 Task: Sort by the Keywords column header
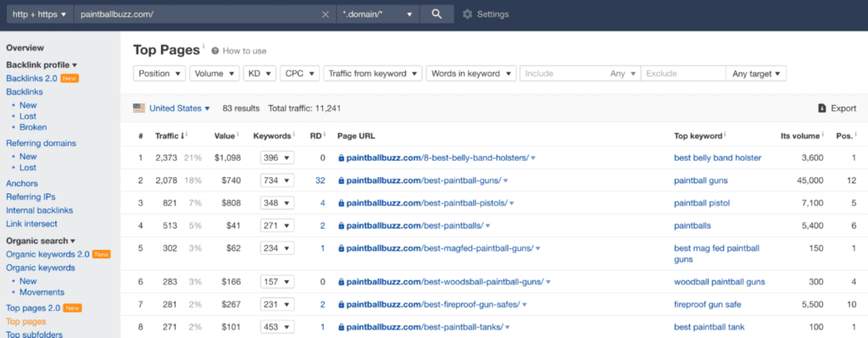[x=272, y=136]
